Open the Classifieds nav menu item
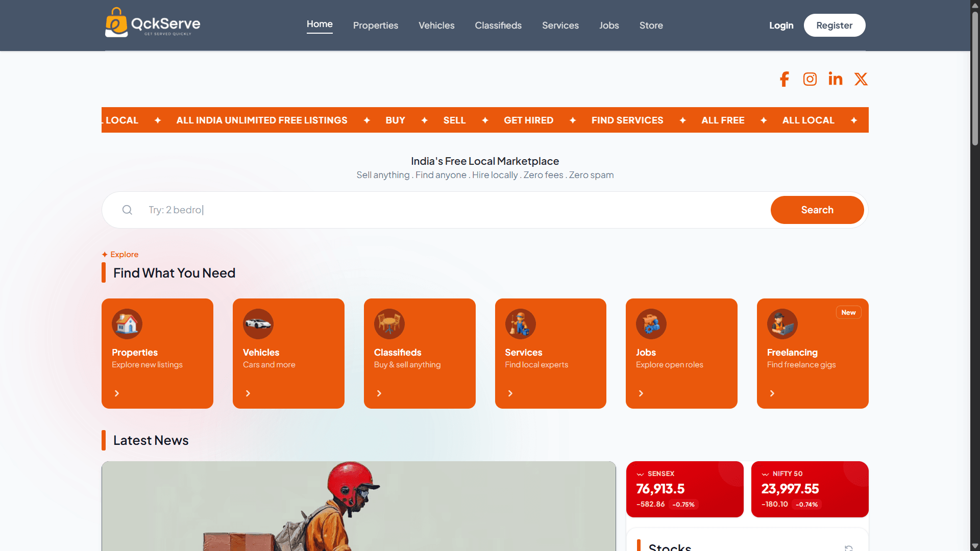 (x=498, y=26)
